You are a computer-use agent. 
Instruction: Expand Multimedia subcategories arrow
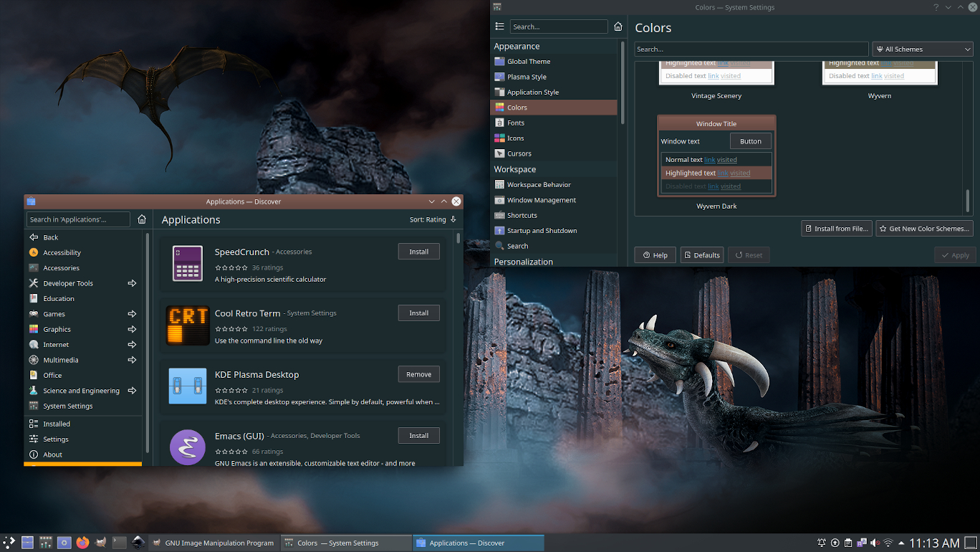pos(132,360)
